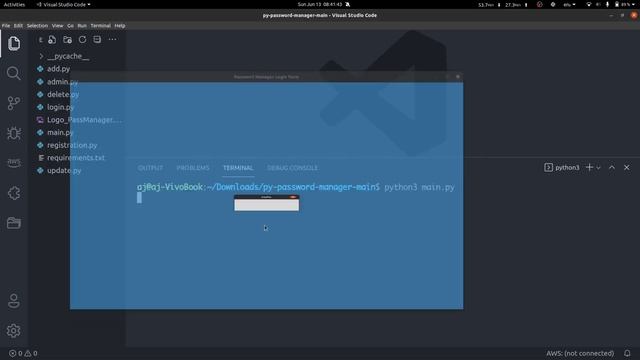
Task: Refresh the explorer file list
Action: tap(82, 40)
